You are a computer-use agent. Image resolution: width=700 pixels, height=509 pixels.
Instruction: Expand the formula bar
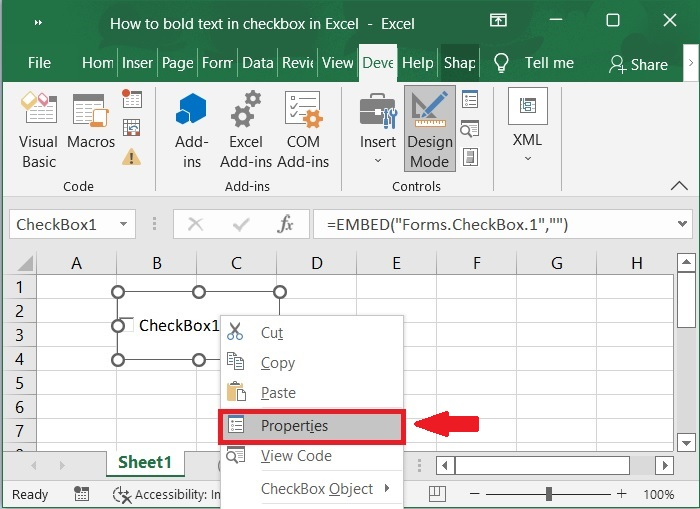pyautogui.click(x=683, y=224)
